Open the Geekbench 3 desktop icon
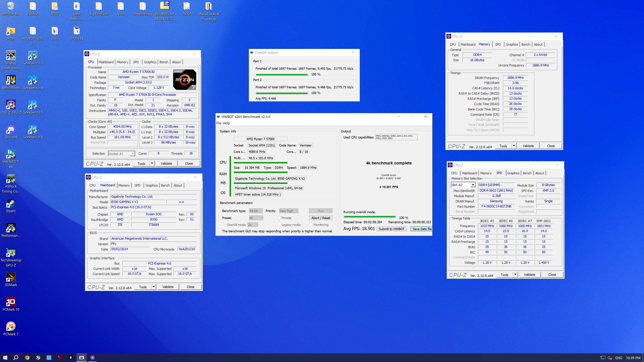Screen dimensions: 644x362 (x=33, y=58)
